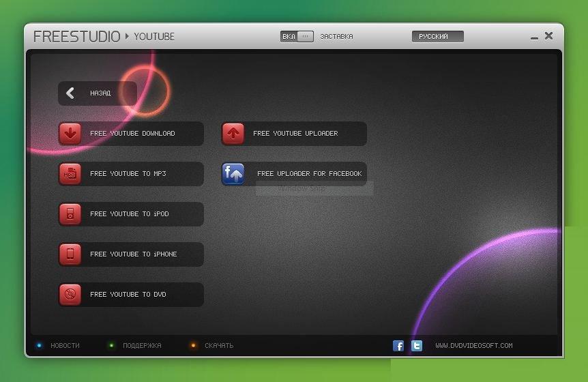Launch Free YouTube to DVD
588x382 pixels.
pos(131,294)
